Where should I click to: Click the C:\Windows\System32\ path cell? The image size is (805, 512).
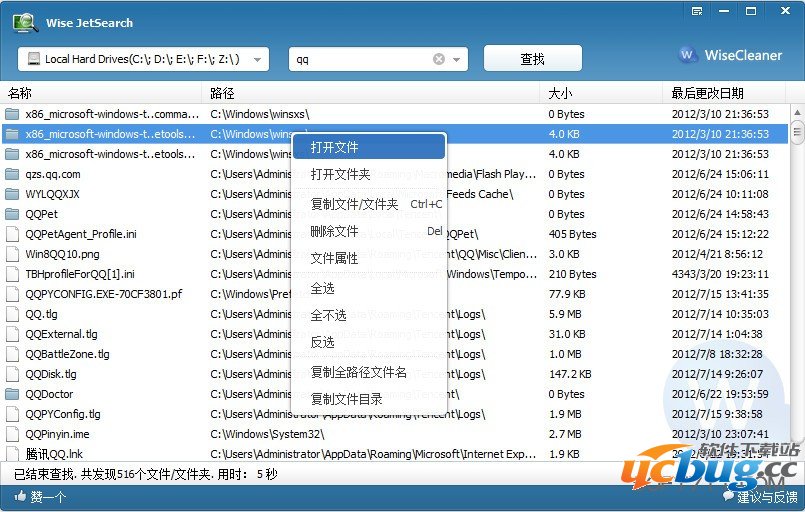point(267,434)
